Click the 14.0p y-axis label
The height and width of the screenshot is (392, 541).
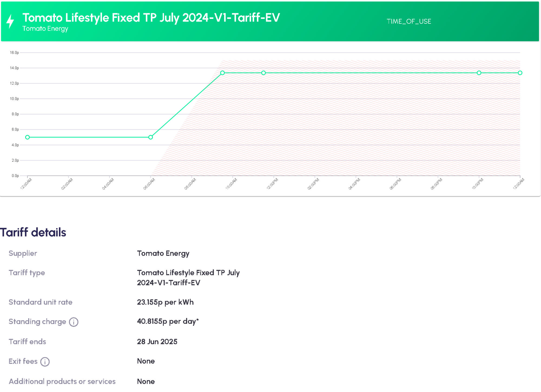click(14, 68)
